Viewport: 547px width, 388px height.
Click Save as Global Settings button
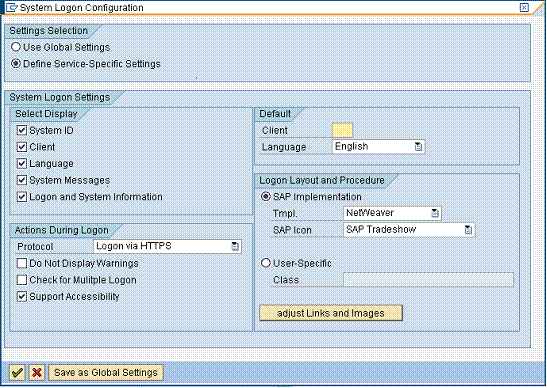point(106,373)
